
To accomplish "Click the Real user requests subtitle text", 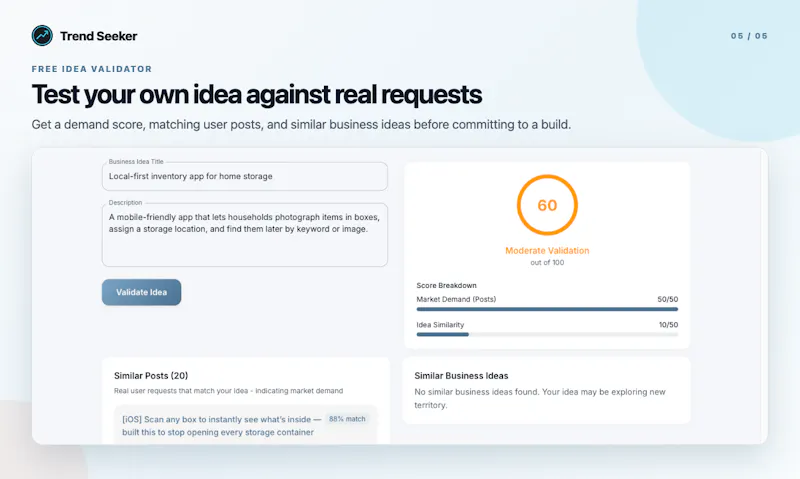I will point(229,391).
